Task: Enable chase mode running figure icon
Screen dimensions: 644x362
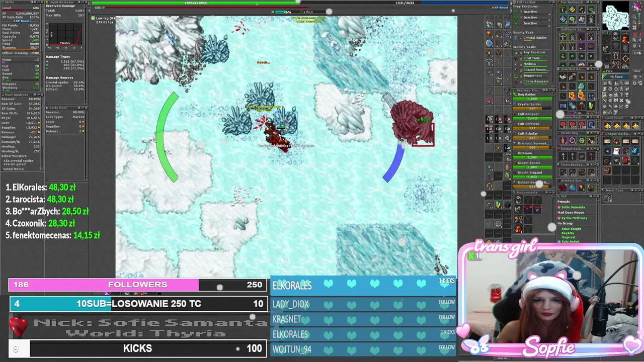Action: pos(640,40)
